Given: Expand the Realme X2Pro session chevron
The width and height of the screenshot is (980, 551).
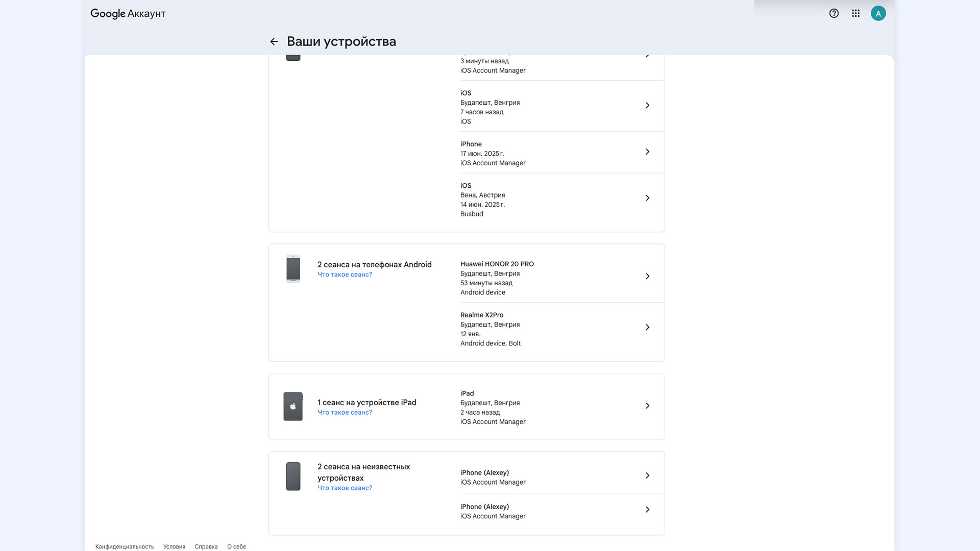Looking at the screenshot, I should pyautogui.click(x=647, y=328).
